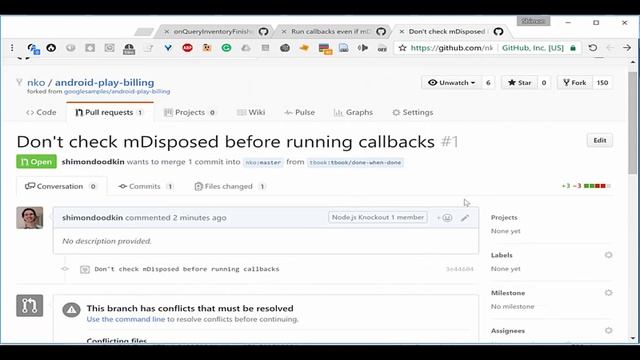Image resolution: width=640 pixels, height=360 pixels.
Task: Click the green padlock security icon
Action: [573, 48]
